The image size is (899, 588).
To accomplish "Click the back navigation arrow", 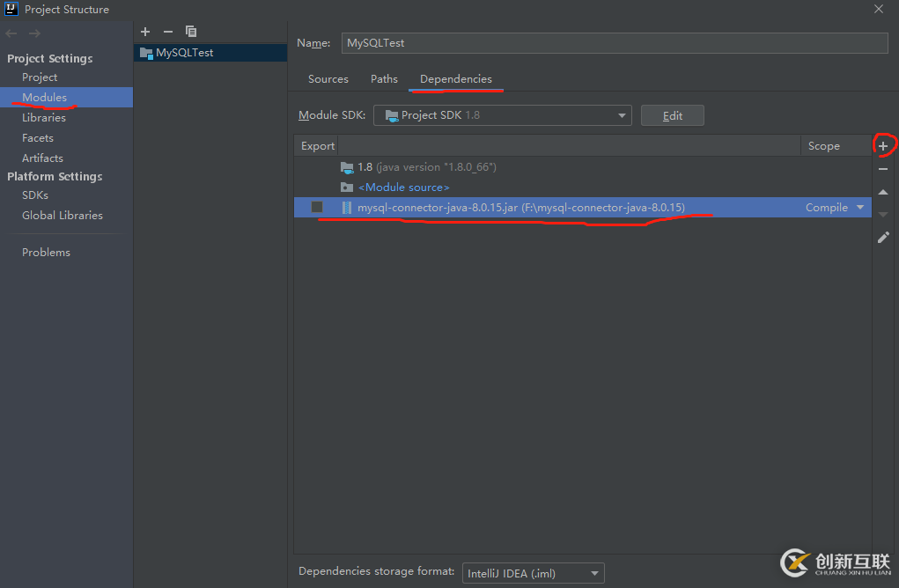I will click(11, 33).
